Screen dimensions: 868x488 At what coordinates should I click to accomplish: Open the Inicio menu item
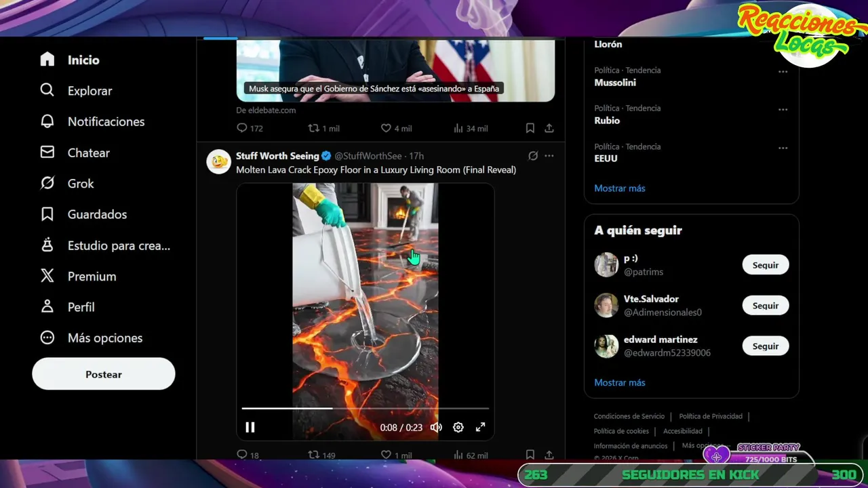coord(83,60)
